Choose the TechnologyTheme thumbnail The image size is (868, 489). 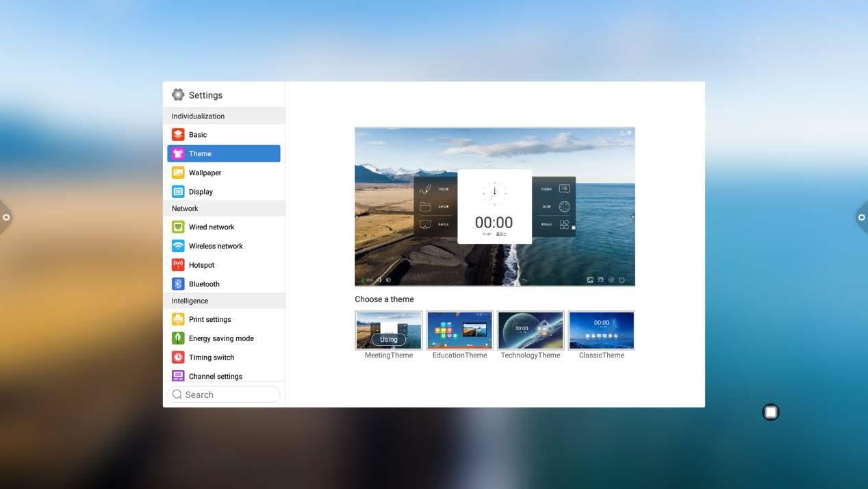(x=531, y=330)
